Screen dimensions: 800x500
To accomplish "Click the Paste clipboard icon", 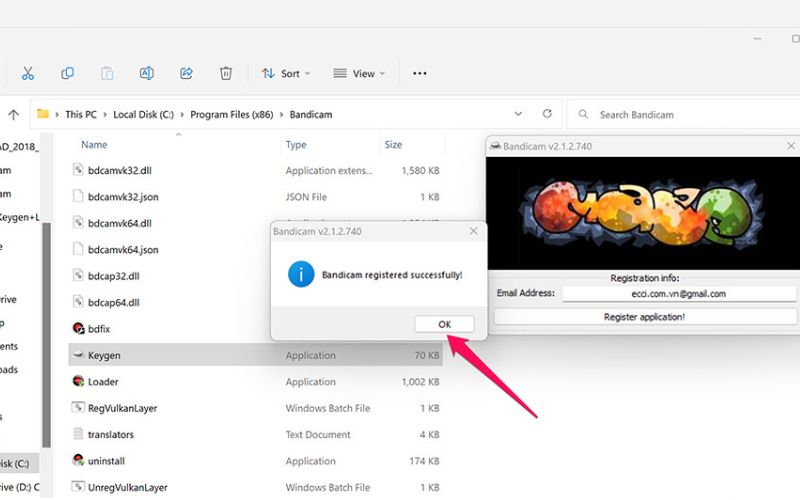I will click(107, 73).
